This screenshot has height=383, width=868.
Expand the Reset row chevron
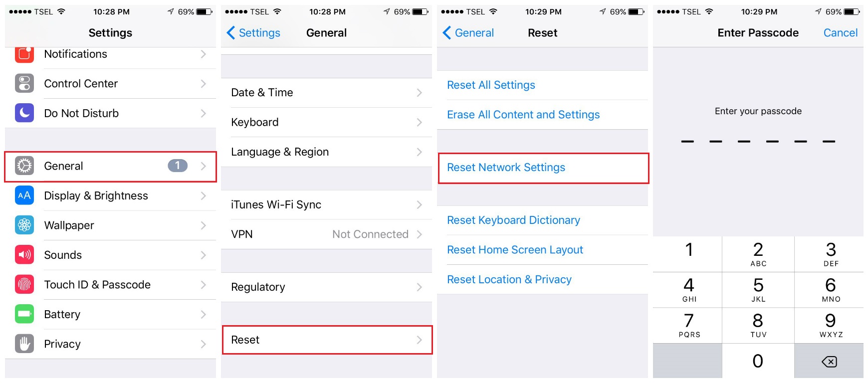420,340
